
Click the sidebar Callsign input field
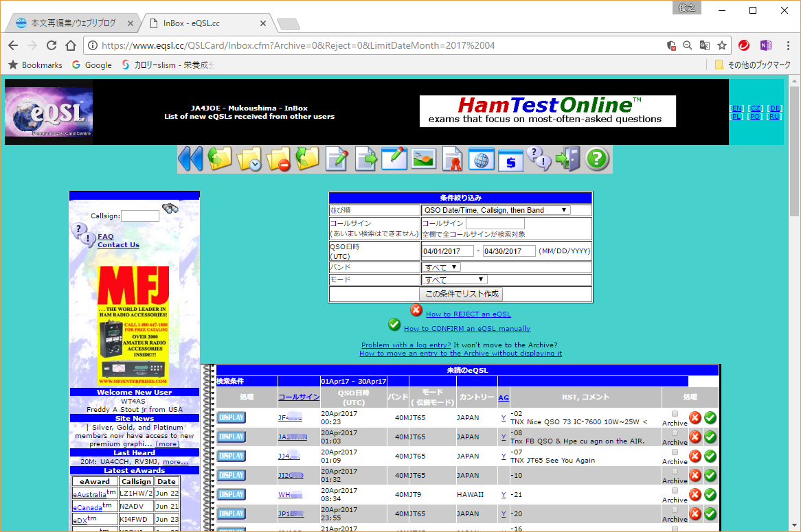click(140, 216)
